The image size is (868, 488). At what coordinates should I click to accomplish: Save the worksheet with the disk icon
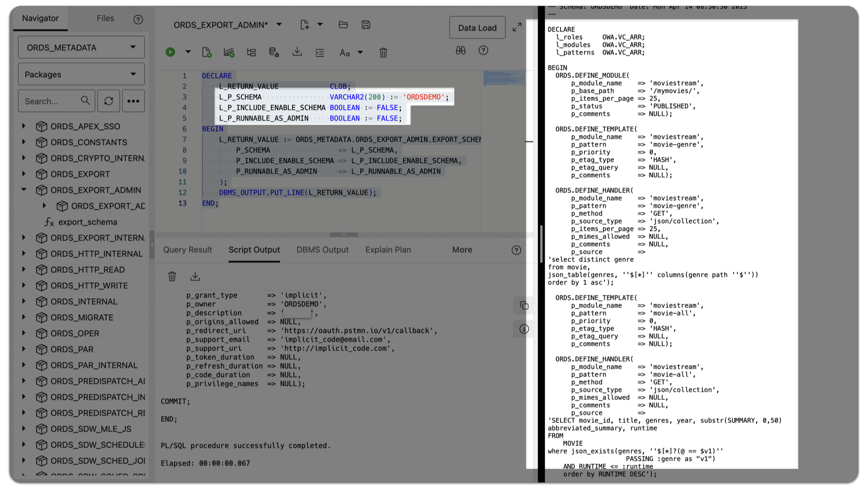(366, 25)
